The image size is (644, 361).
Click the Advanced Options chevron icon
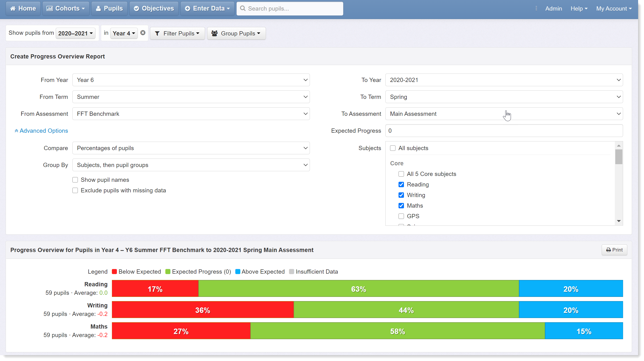click(x=16, y=131)
